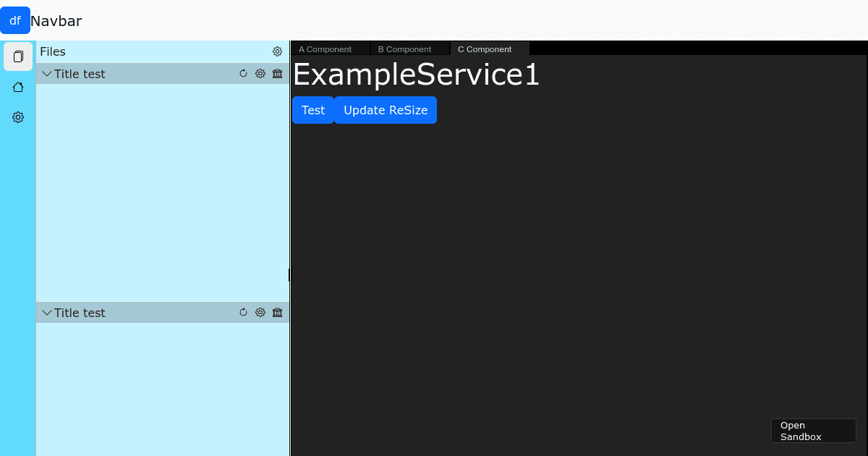Image resolution: width=868 pixels, height=456 pixels.
Task: Collapse the second Title test section chevron
Action: coord(47,313)
